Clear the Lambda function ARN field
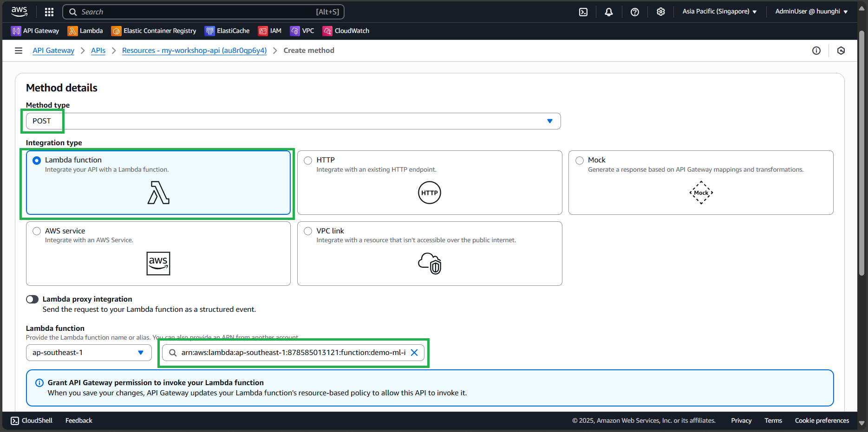Screen dimensions: 868x432 coord(414,353)
